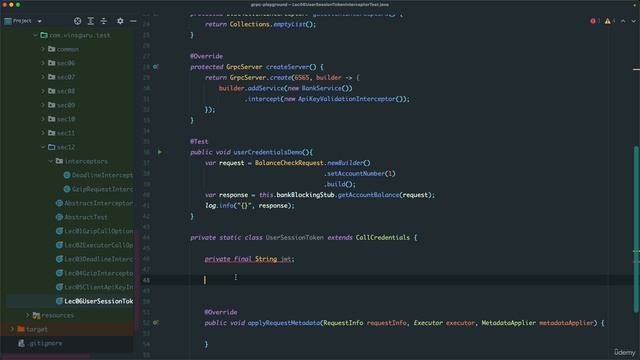Select the common folder label
Image resolution: width=640 pixels, height=360 pixels.
click(x=68, y=49)
